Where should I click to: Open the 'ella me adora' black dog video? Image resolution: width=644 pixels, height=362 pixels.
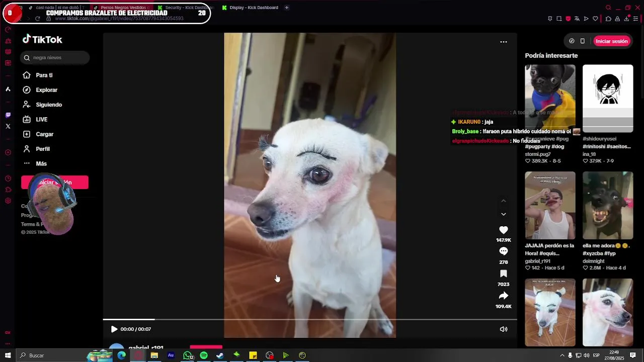(608, 206)
